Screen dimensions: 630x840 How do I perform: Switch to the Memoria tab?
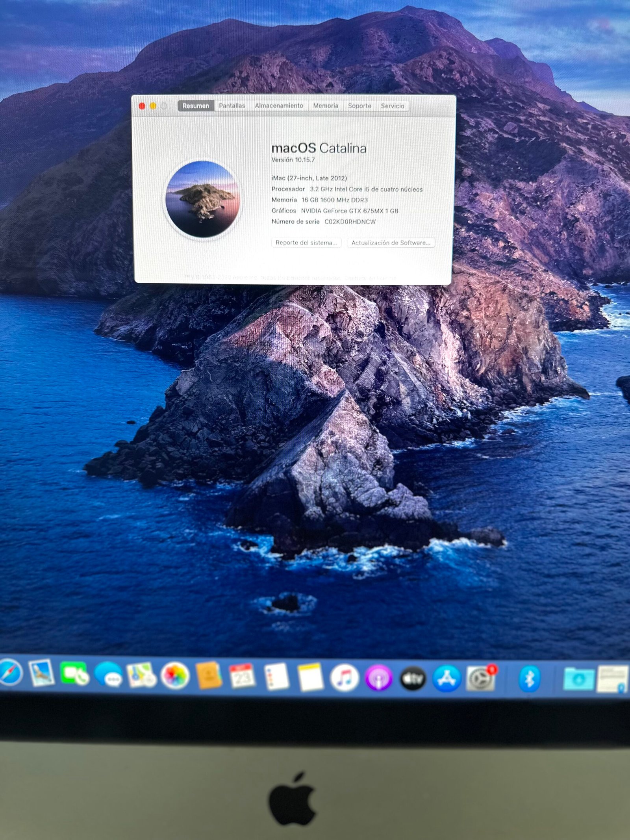[326, 106]
